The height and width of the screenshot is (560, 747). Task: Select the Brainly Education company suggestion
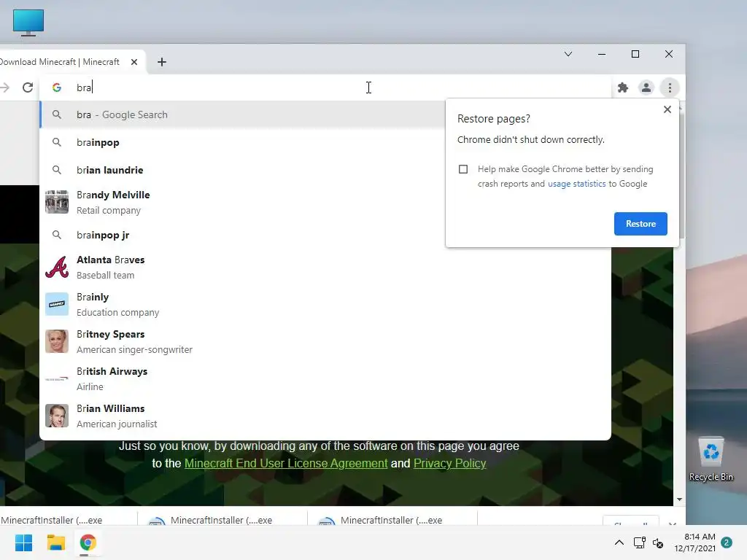pos(325,305)
